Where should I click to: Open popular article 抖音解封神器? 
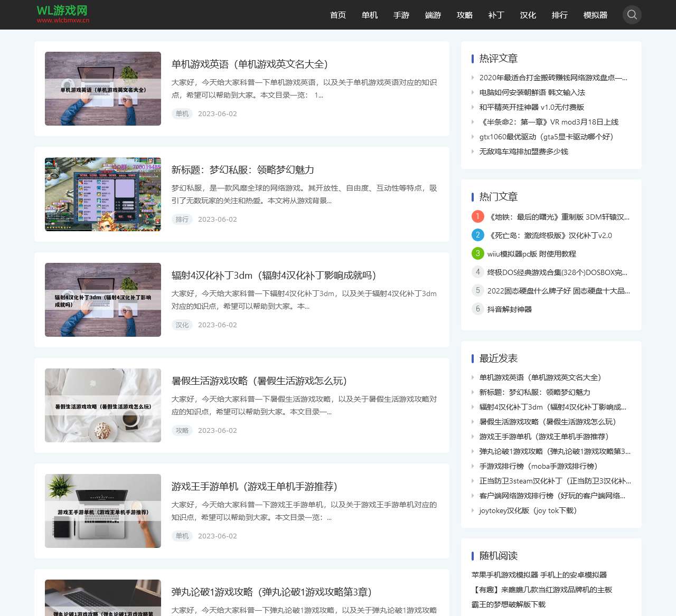509,309
